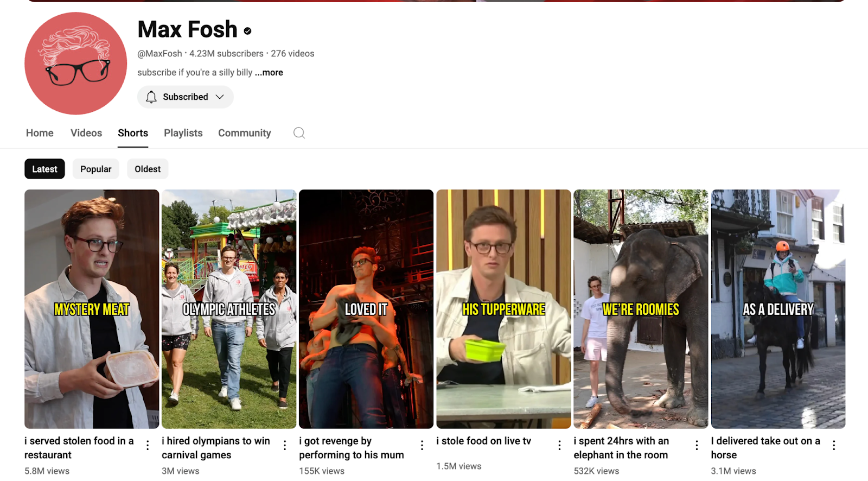
Task: Click the Max Fosh channel avatar
Action: [76, 64]
